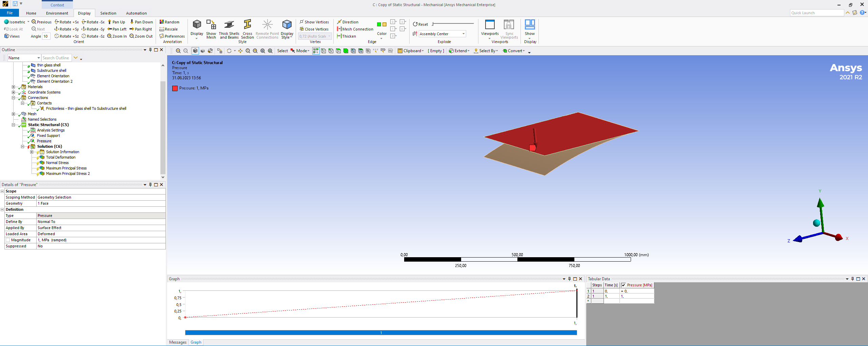Screen dimensions: 868x346
Task: Click the Isometric view icon
Action: click(x=6, y=22)
